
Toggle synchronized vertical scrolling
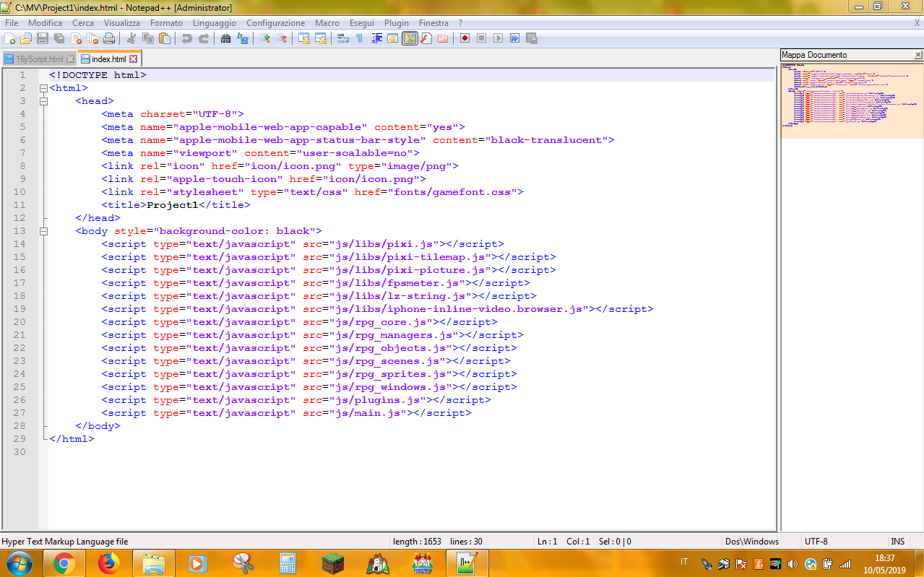click(x=304, y=38)
